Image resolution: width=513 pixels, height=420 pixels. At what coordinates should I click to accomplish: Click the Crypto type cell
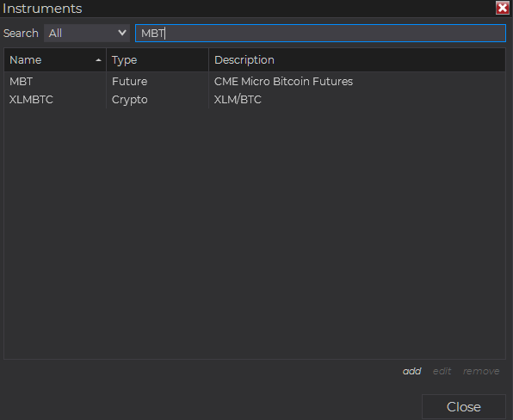[x=130, y=100]
